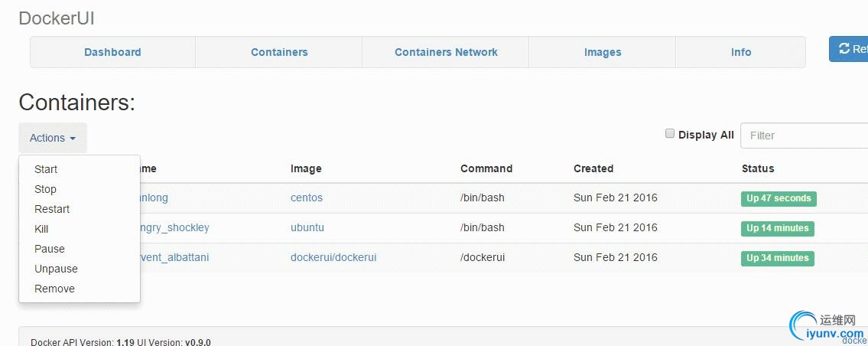Click the /bin/bash command in centos row
This screenshot has width=868, height=346.
[x=482, y=197]
